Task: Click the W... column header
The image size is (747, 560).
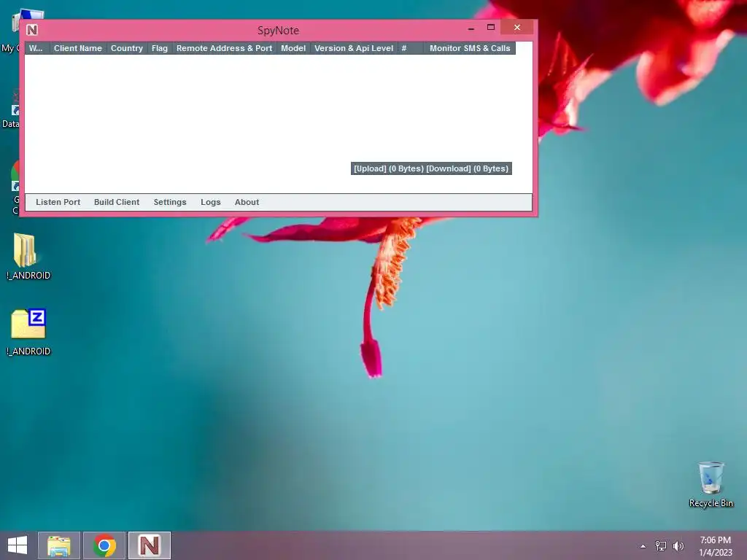Action: [36, 48]
